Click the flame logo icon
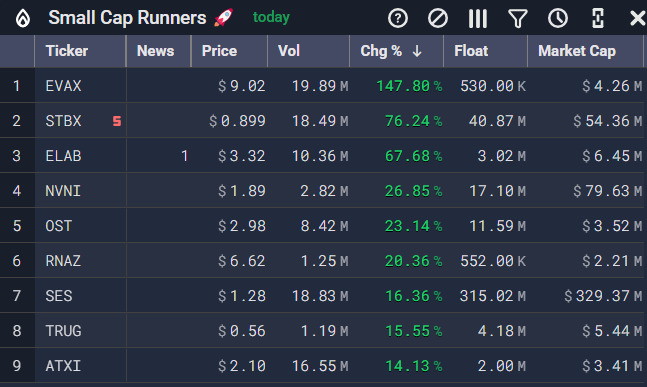The height and width of the screenshot is (387, 647). click(x=23, y=19)
